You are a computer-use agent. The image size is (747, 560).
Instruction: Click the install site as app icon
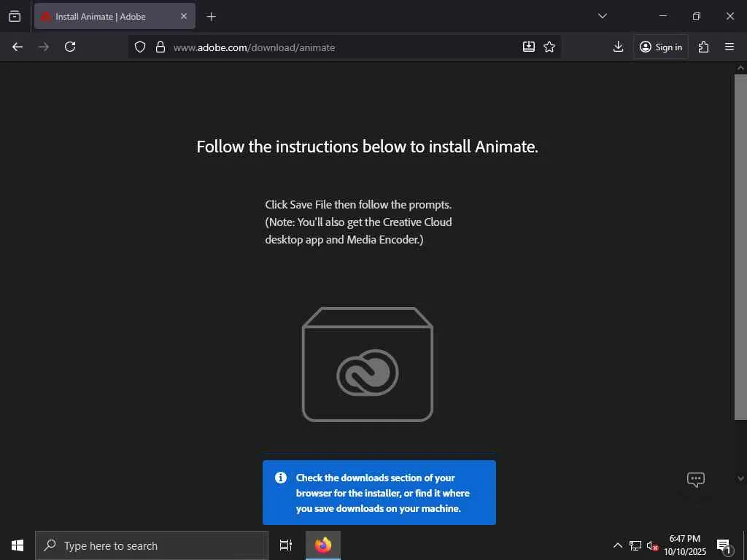[529, 46]
